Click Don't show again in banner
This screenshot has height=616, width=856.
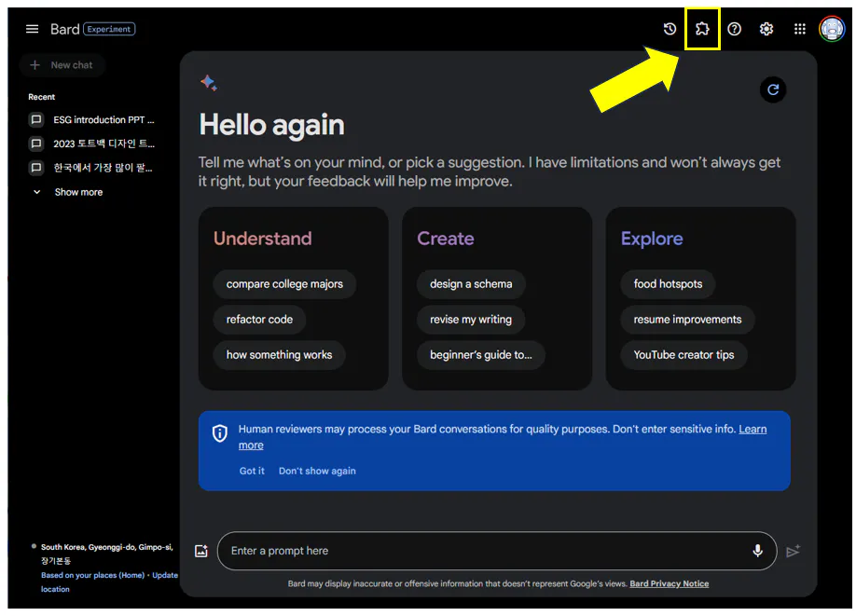(x=317, y=471)
